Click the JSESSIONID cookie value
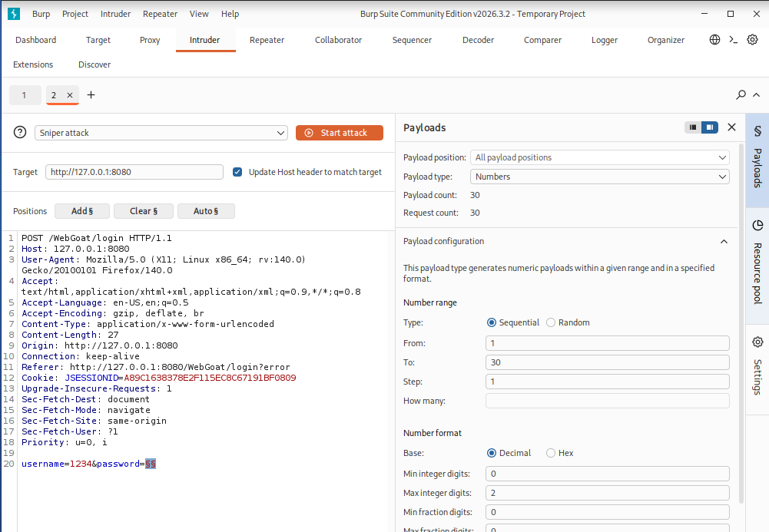769x532 pixels. pos(210,378)
